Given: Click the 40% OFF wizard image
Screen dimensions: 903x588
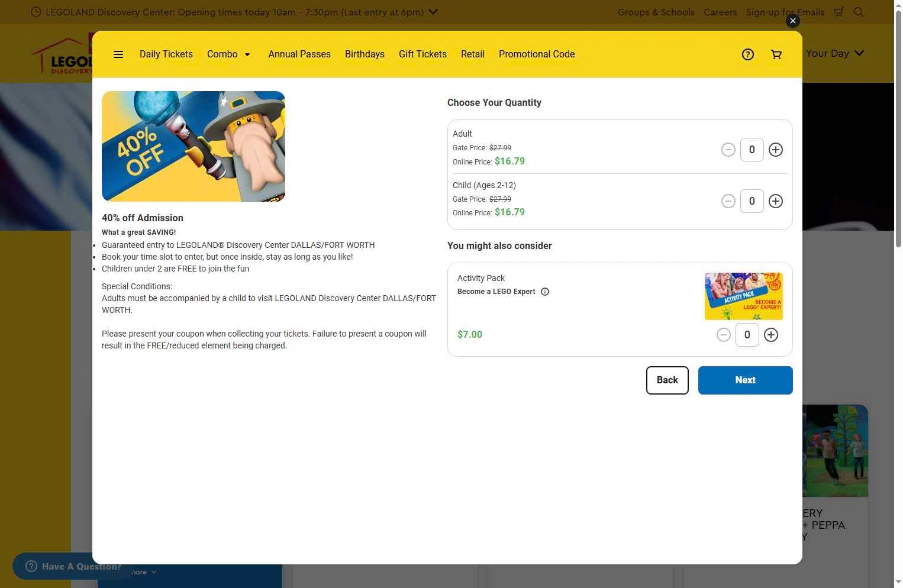Looking at the screenshot, I should click(x=193, y=146).
